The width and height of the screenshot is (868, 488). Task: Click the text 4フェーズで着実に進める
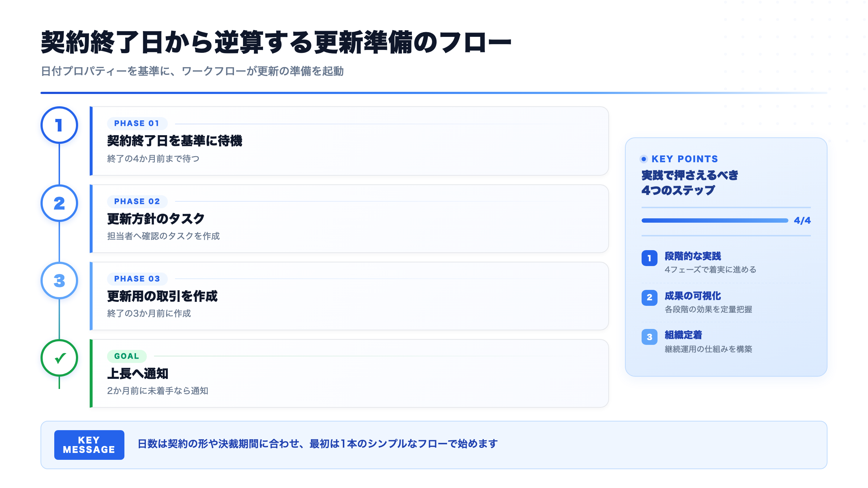(x=710, y=270)
